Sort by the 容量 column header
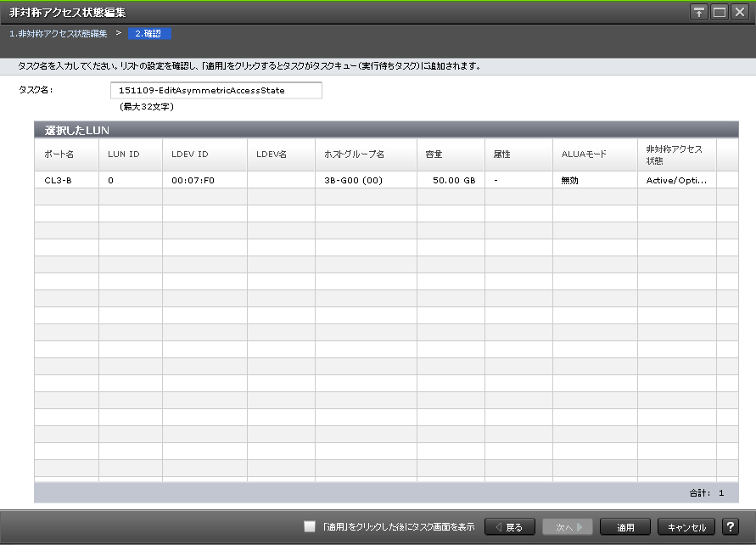This screenshot has width=756, height=545. [x=434, y=155]
